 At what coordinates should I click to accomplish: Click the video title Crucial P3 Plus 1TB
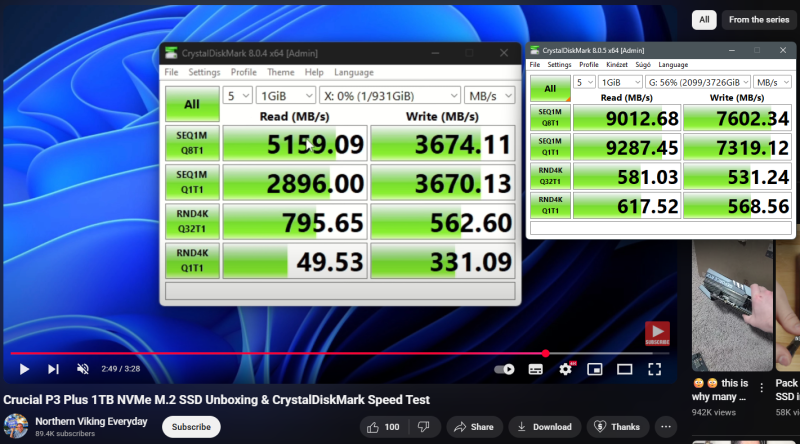(216, 400)
